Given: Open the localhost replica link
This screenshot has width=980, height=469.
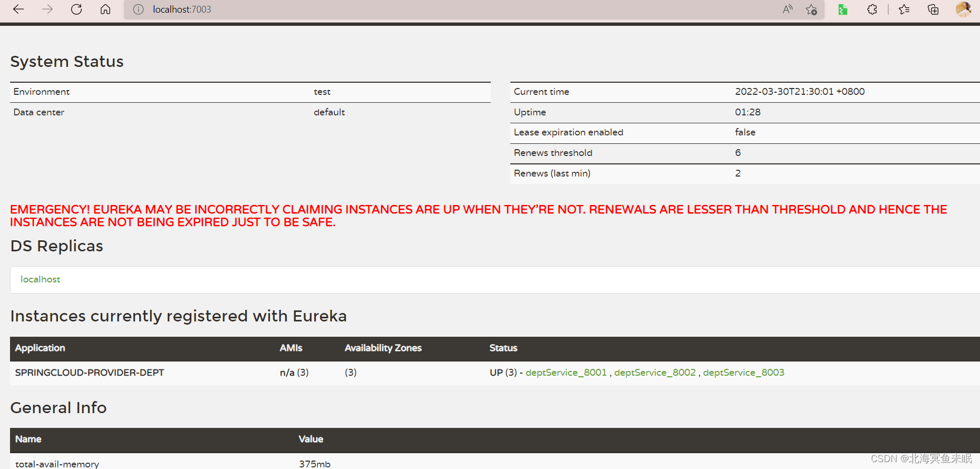Looking at the screenshot, I should pos(40,279).
